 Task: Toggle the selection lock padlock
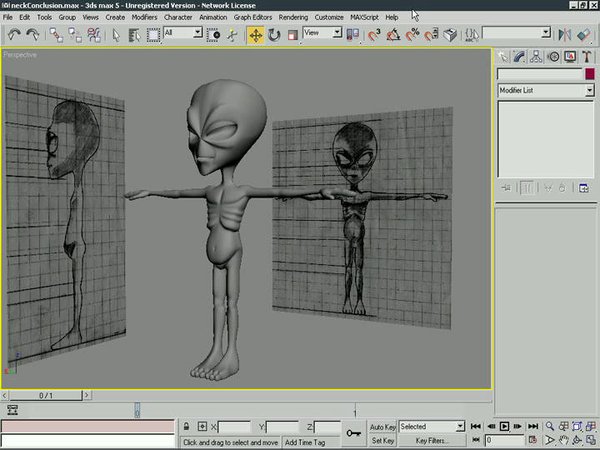pyautogui.click(x=186, y=427)
